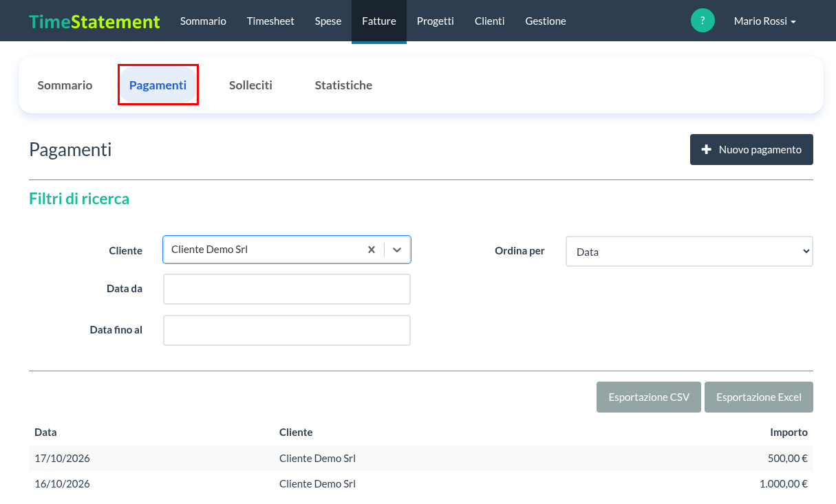The height and width of the screenshot is (504, 836).
Task: Clear the selected Cliente Demo Srl filter
Action: point(372,250)
